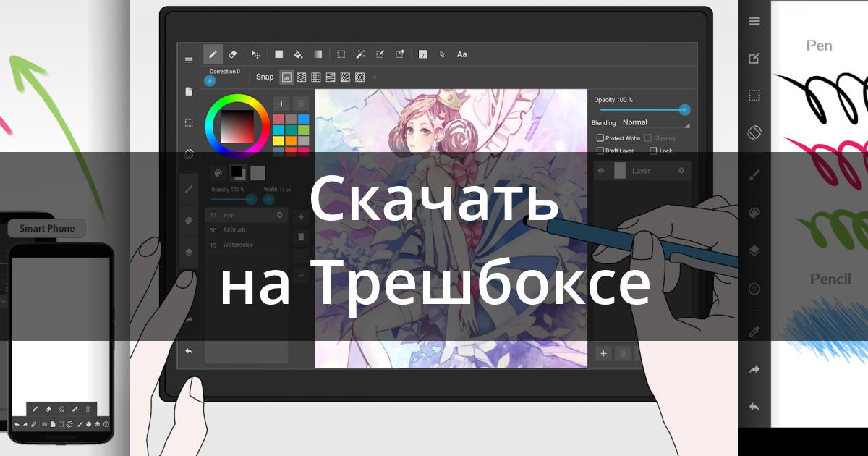
Task: Check the Protect Alpha checkbox
Action: pos(600,138)
